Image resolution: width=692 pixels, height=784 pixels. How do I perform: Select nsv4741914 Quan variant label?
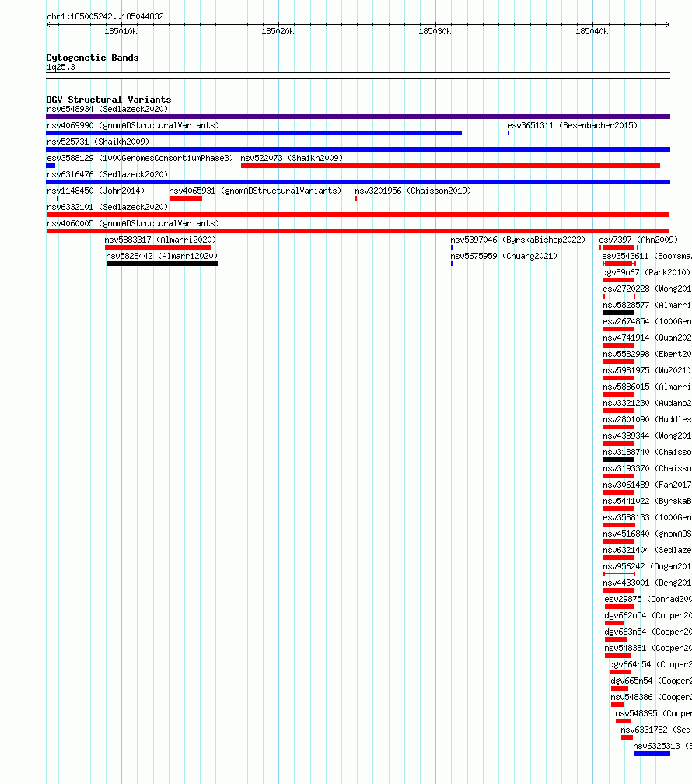[x=648, y=338]
